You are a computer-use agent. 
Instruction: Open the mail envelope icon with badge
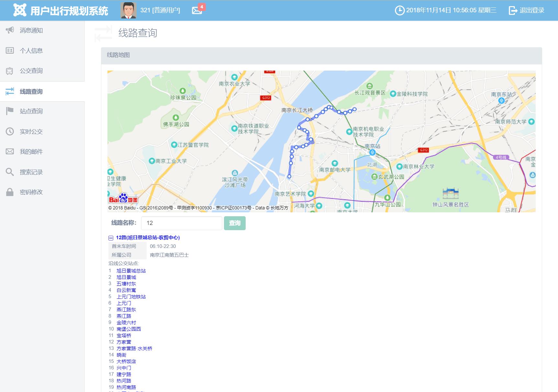pos(197,10)
